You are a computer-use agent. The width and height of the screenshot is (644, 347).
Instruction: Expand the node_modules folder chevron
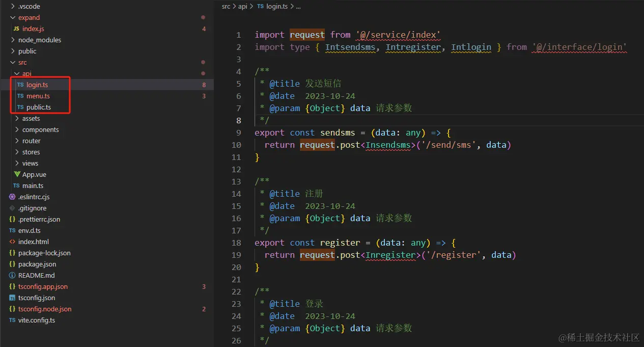pyautogui.click(x=13, y=40)
